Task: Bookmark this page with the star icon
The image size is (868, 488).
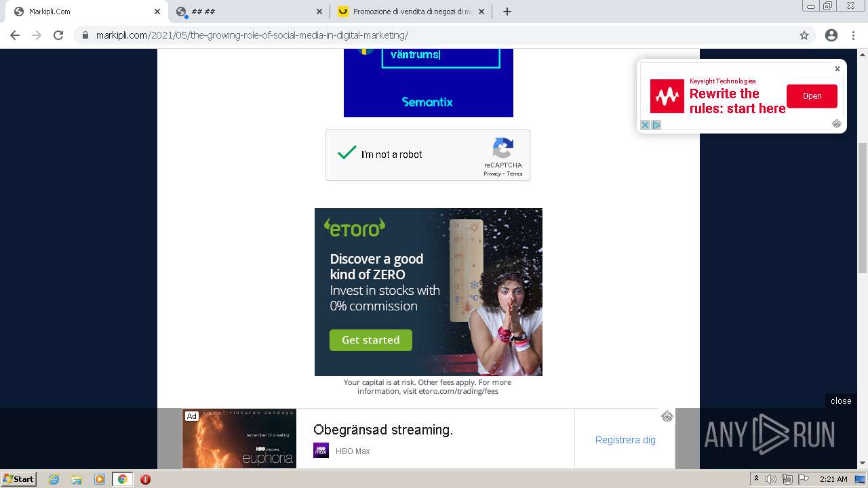Action: [804, 35]
